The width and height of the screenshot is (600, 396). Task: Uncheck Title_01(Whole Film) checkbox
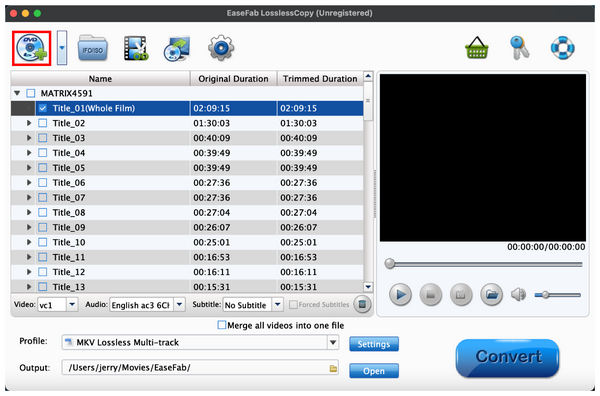pyautogui.click(x=43, y=108)
